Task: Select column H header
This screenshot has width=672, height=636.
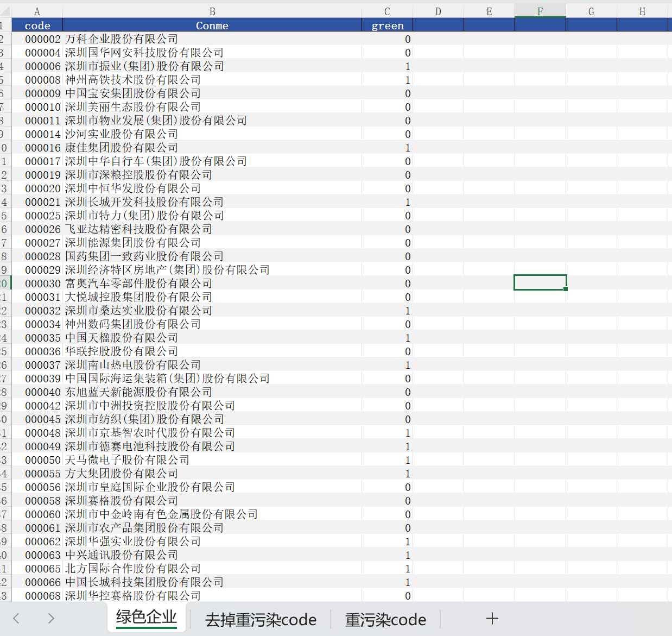Action: click(642, 11)
